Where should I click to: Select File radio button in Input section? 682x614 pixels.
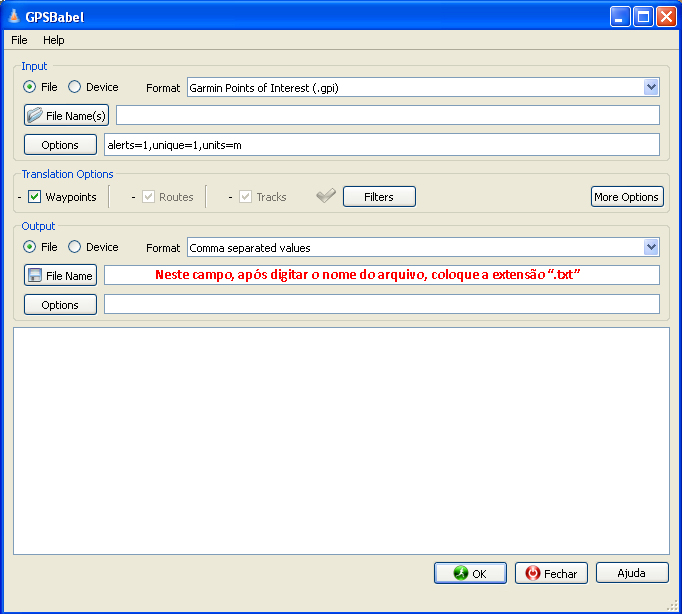point(29,87)
